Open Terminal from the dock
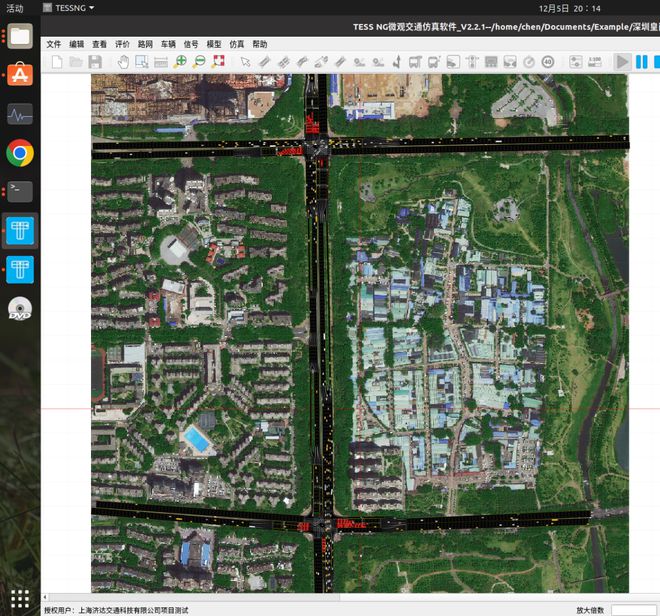Screen dimensions: 660x616 [x=20, y=192]
